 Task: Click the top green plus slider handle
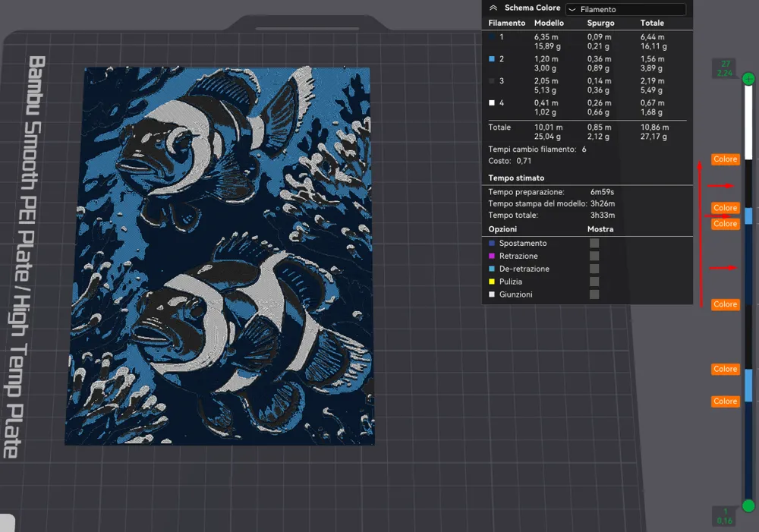[x=748, y=78]
